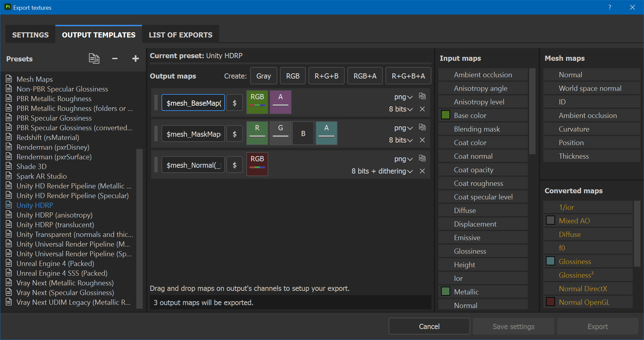The height and width of the screenshot is (340, 644).
Task: Select the BaseMap alpha channel swatch
Action: [x=281, y=102]
